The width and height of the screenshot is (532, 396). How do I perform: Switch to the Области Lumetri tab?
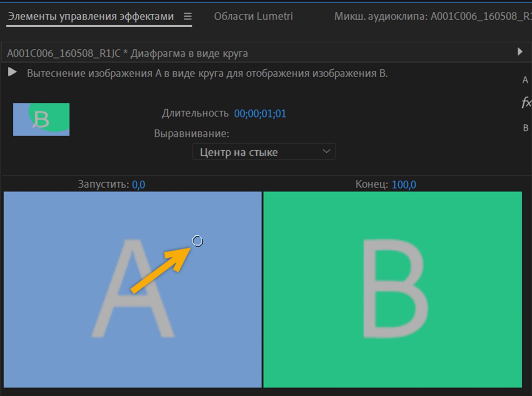pyautogui.click(x=254, y=16)
